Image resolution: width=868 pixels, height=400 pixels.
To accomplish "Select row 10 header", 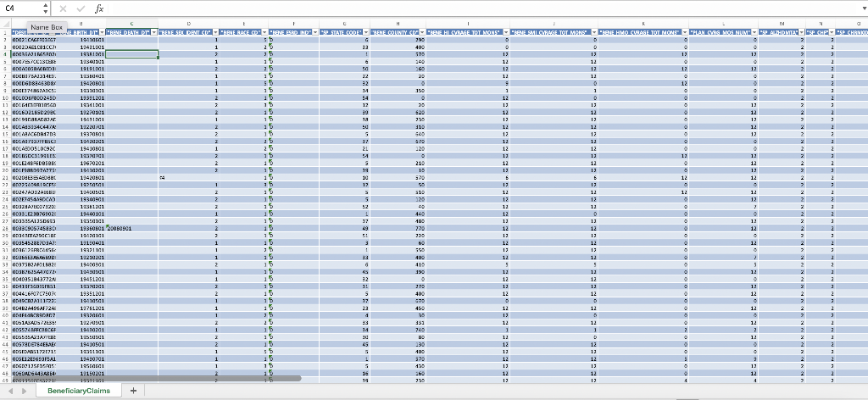I will coord(6,97).
